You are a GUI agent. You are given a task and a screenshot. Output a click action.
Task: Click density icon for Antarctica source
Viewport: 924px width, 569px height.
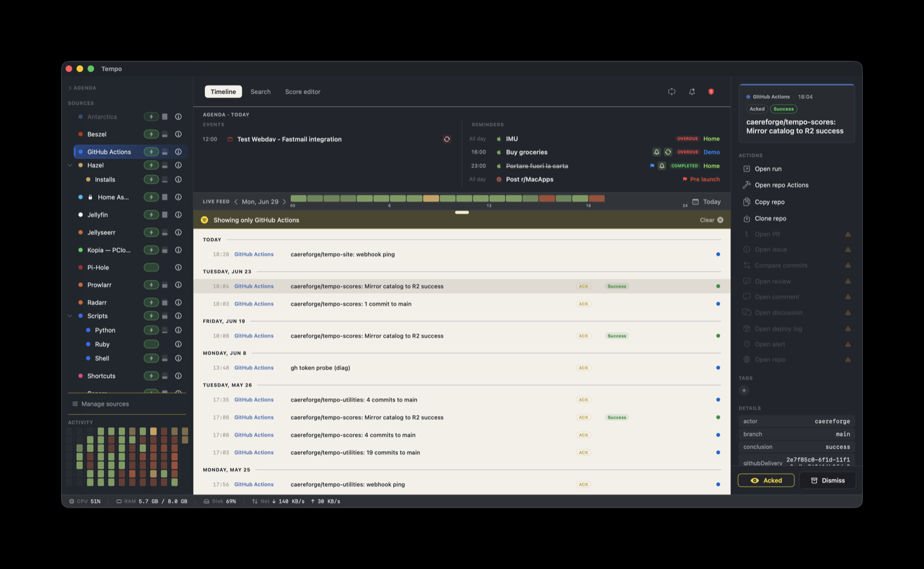pos(165,117)
